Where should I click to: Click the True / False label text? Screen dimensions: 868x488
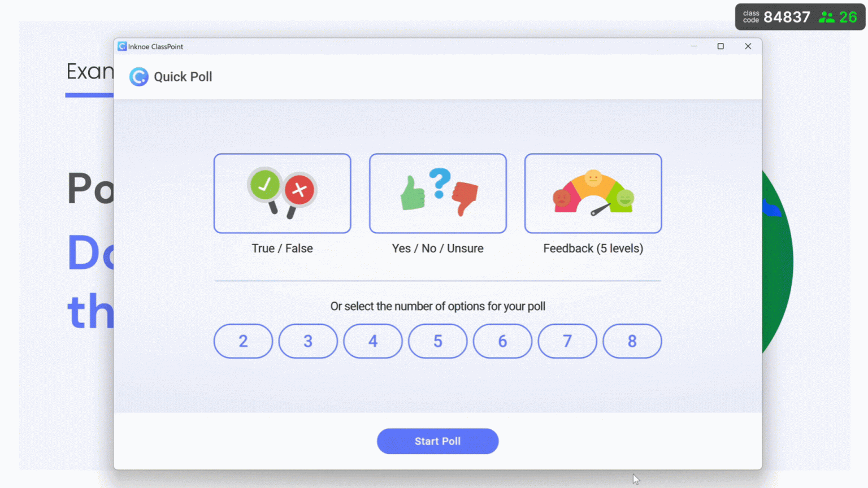282,249
